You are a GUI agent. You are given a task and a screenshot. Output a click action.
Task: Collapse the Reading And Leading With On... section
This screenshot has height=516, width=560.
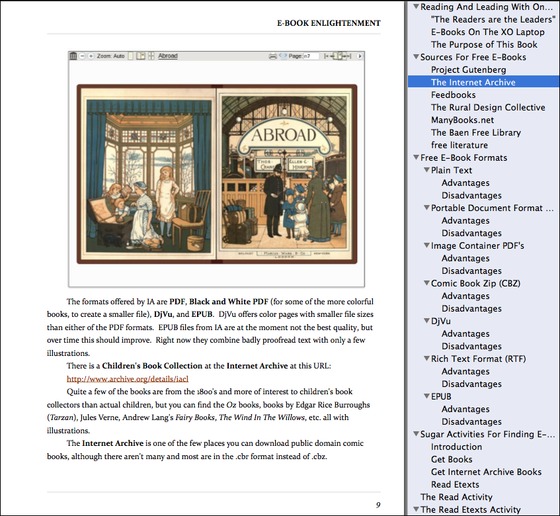tap(416, 6)
